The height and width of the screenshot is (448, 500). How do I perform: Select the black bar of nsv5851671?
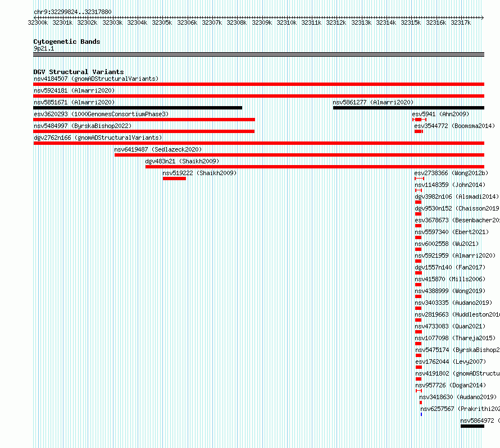coord(138,108)
